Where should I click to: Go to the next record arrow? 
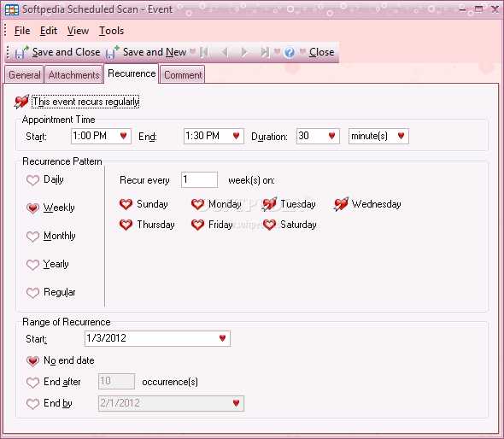(244, 52)
